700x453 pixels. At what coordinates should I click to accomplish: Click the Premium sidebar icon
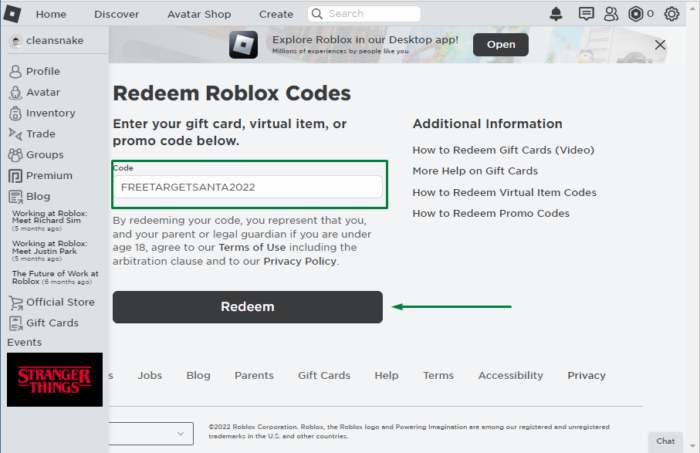pyautogui.click(x=15, y=176)
